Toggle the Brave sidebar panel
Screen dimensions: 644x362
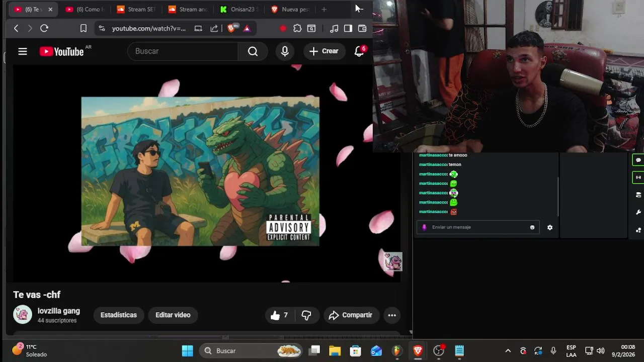coord(348,28)
